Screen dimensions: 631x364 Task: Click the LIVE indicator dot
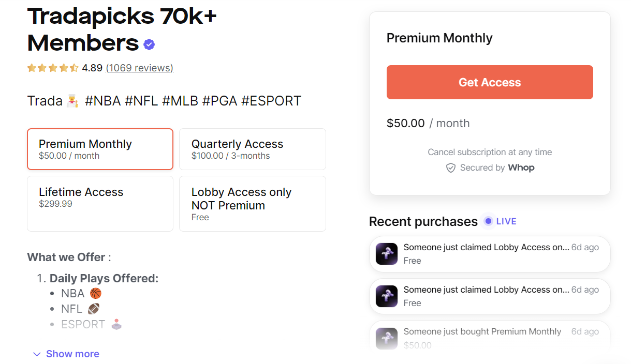(488, 221)
